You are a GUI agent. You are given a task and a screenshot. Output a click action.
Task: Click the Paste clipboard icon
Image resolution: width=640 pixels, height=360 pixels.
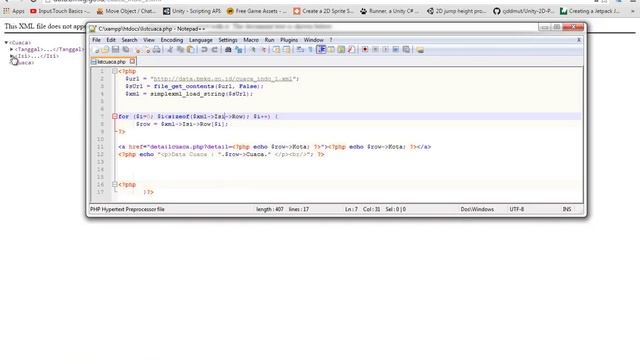coord(190,50)
